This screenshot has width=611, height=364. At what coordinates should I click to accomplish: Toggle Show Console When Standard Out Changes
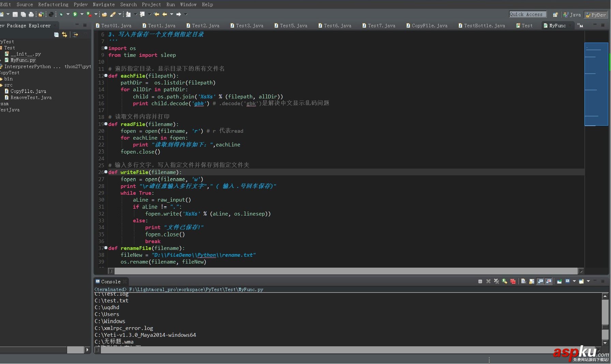click(540, 281)
